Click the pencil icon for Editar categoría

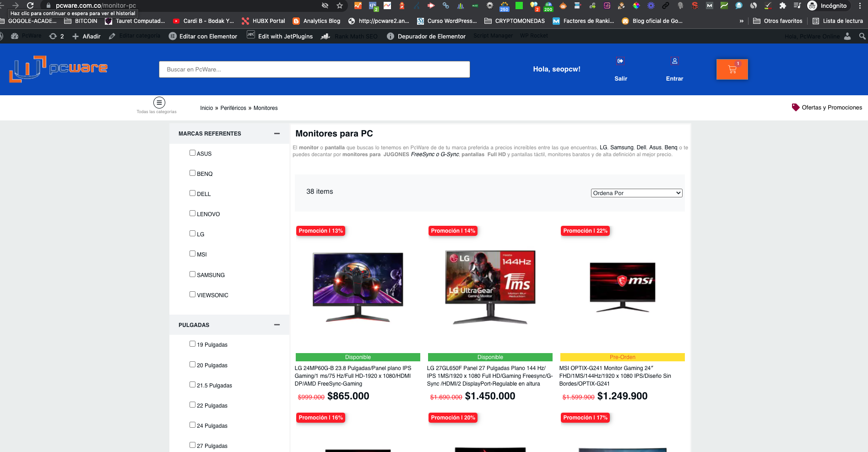(x=112, y=36)
